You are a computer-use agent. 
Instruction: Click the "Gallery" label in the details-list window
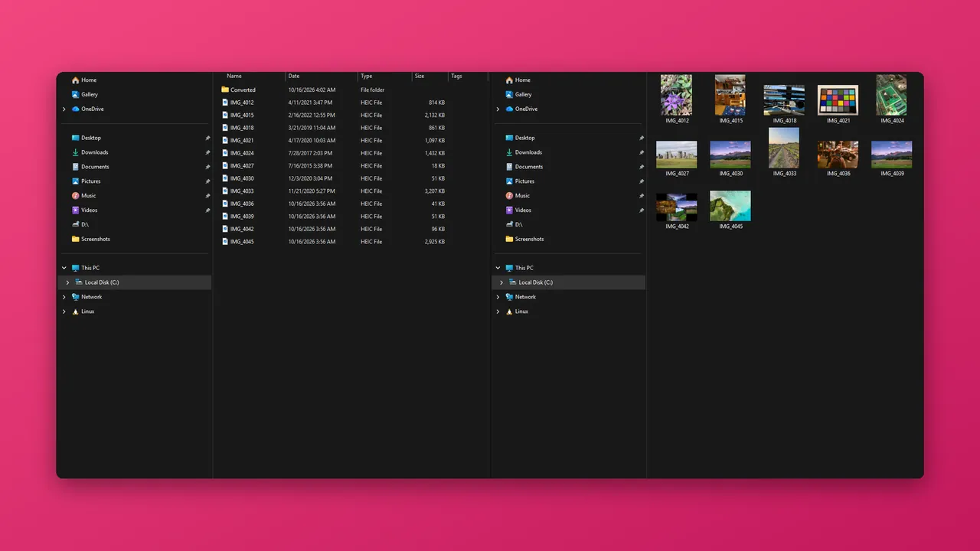click(90, 95)
